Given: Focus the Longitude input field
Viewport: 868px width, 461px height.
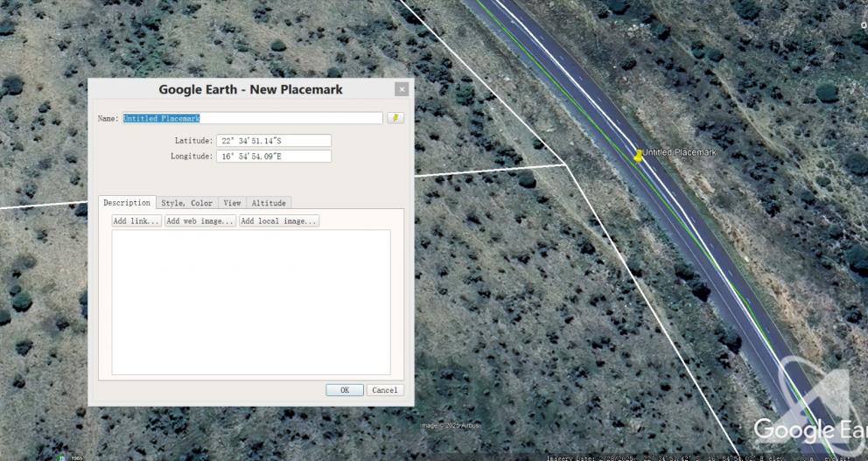Looking at the screenshot, I should (x=273, y=157).
